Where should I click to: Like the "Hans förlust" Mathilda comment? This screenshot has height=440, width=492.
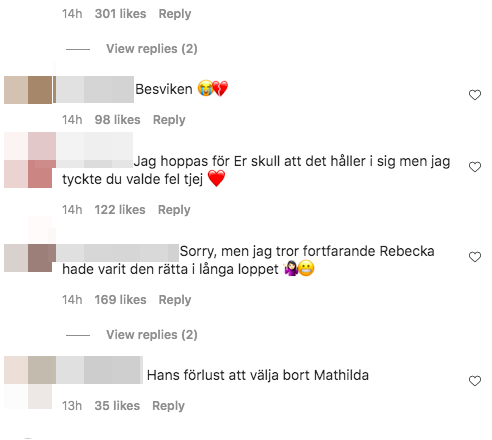475,381
